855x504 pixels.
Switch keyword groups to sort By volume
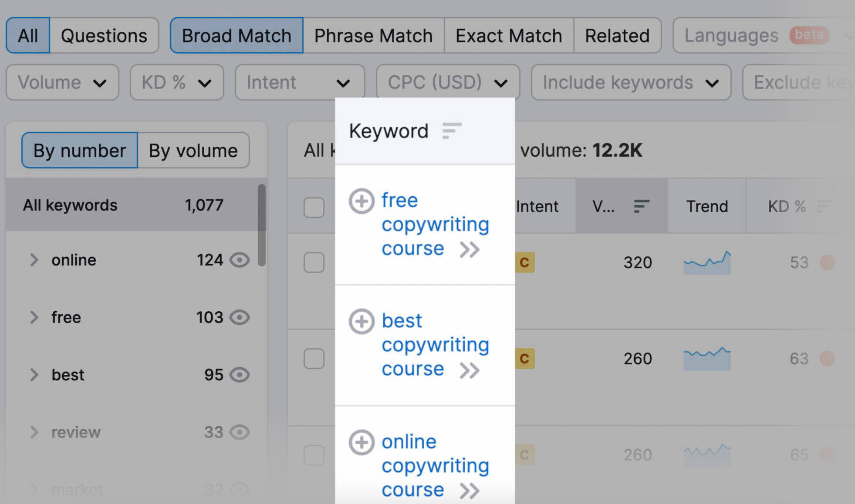tap(193, 151)
